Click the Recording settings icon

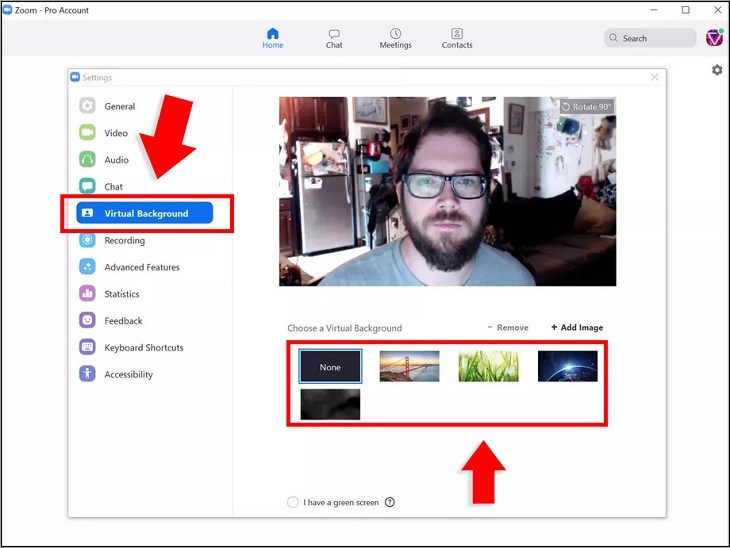[87, 240]
